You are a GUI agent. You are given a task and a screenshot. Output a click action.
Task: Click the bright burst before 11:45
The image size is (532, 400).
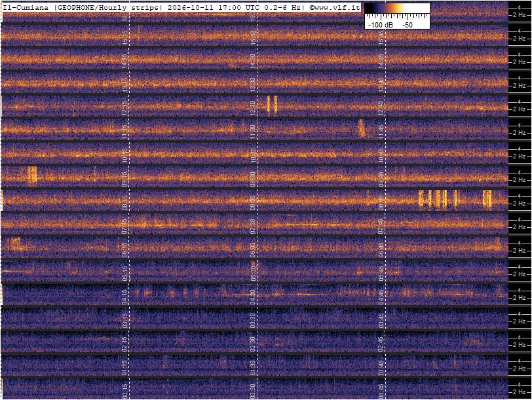pyautogui.click(x=362, y=128)
